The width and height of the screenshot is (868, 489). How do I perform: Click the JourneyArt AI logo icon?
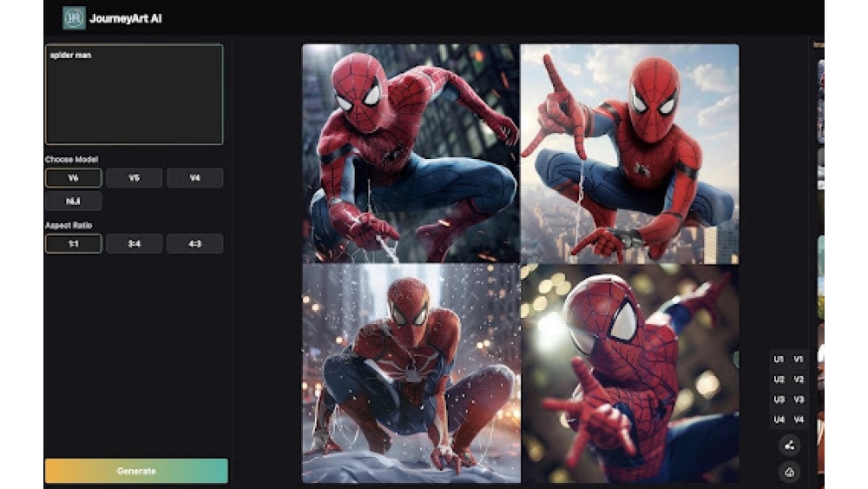pos(74,18)
